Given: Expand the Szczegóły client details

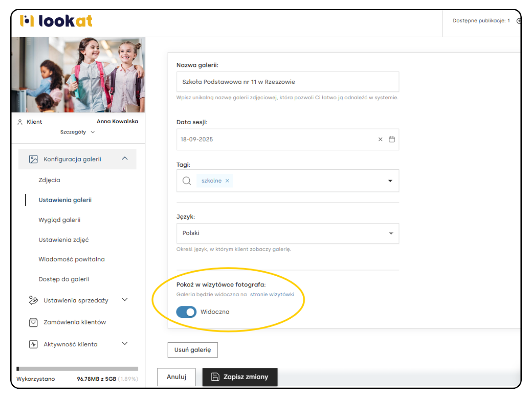Looking at the screenshot, I should pos(78,132).
